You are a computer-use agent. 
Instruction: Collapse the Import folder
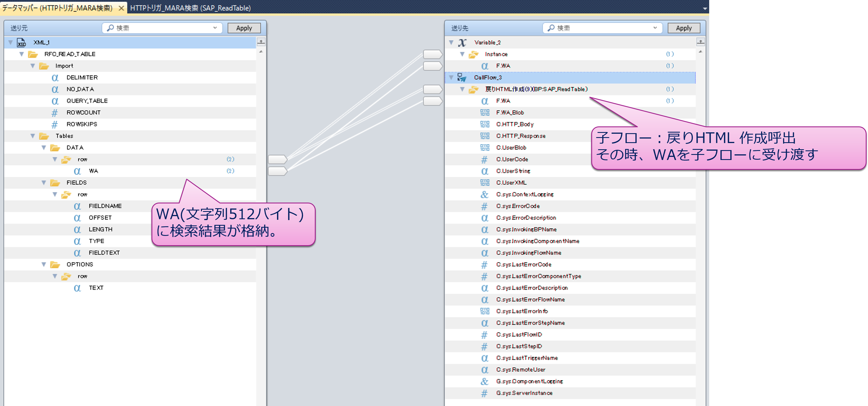click(33, 66)
